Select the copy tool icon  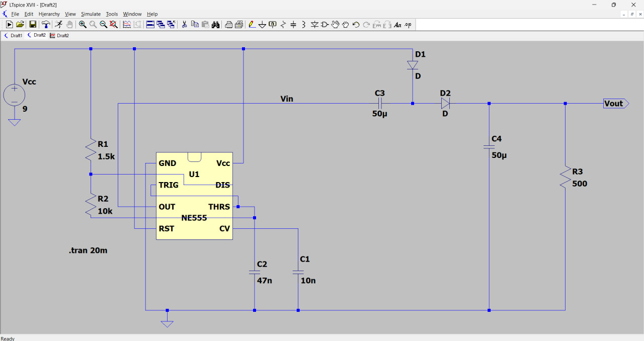(x=195, y=24)
